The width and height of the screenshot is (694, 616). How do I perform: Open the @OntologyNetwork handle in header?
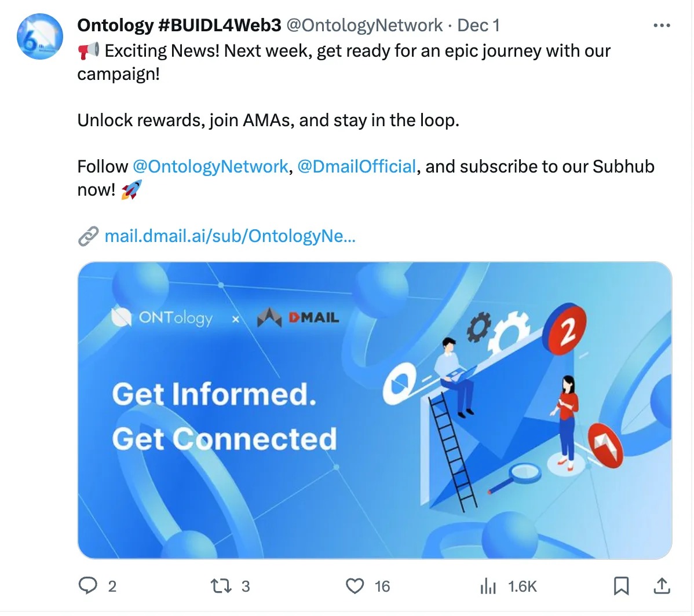[365, 25]
